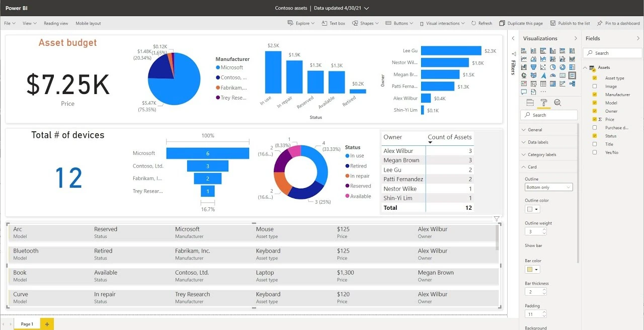Open the View menu

pos(29,23)
